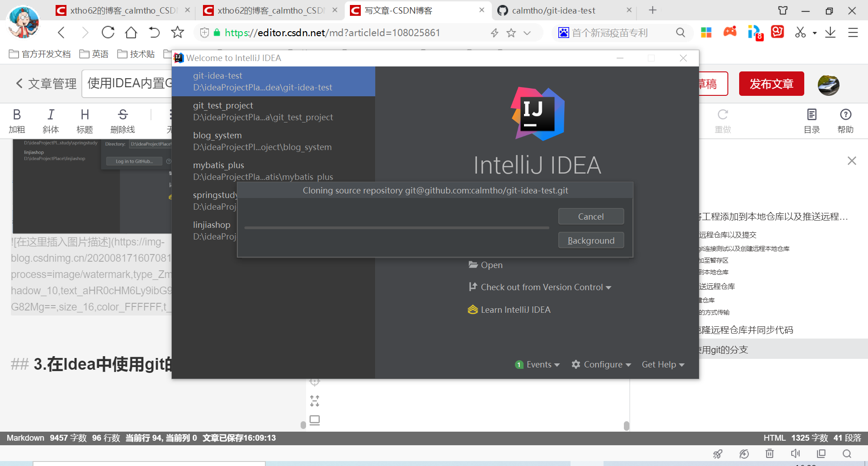Click the Configure gear icon
868x466 pixels.
coord(576,364)
